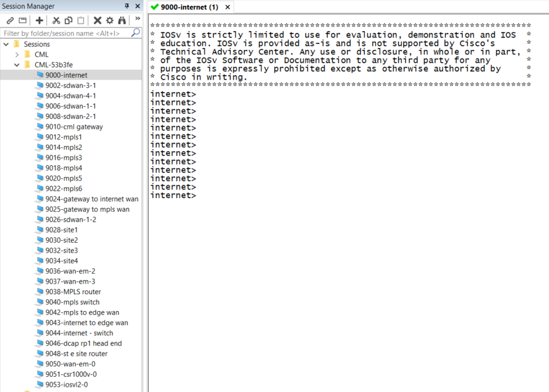Click the connect-in-tab icon
This screenshot has width=549, height=392.
coord(23,21)
